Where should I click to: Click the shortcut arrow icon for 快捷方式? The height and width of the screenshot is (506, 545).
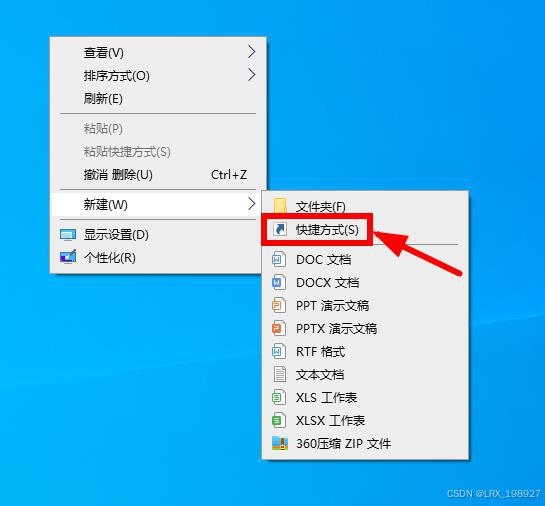click(280, 229)
